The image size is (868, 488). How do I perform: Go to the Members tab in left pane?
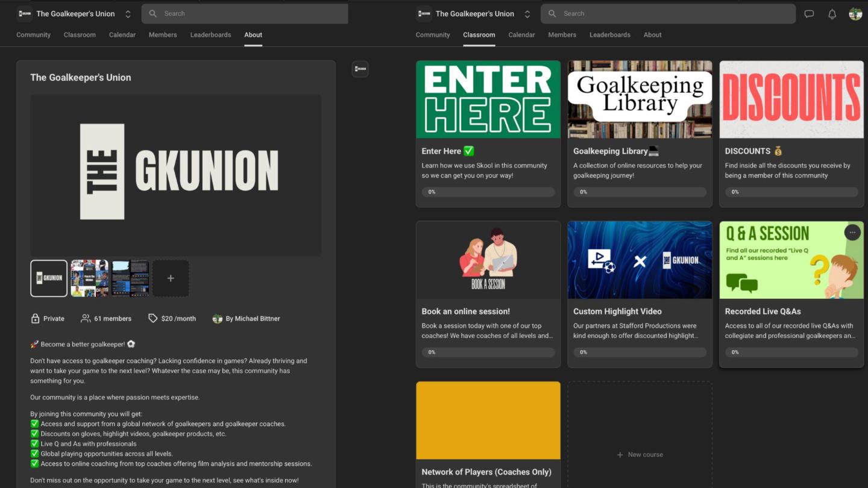[163, 35]
